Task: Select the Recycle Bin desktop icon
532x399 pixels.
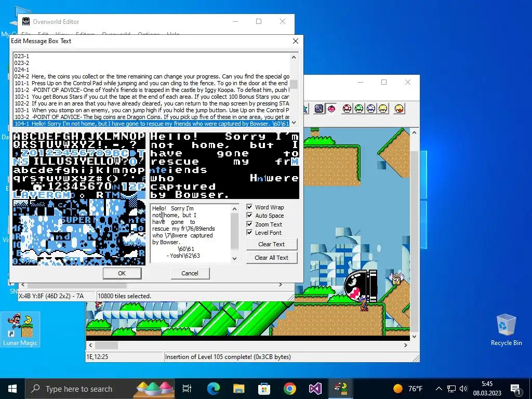Action: 506,330
